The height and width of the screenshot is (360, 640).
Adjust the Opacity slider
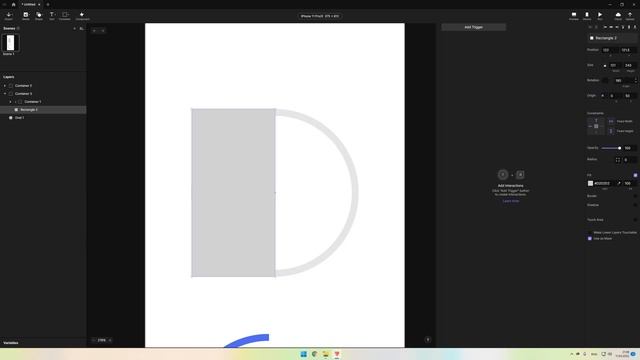click(611, 148)
